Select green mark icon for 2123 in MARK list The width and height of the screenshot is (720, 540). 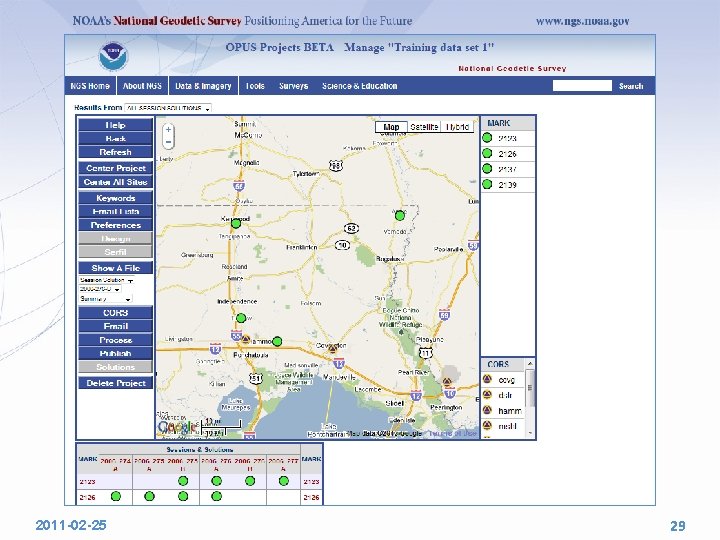[x=487, y=138]
